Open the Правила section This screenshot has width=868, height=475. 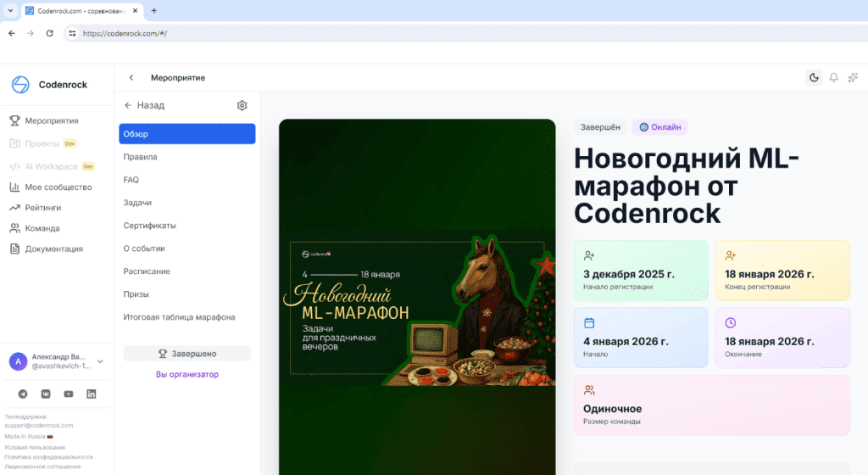[x=140, y=157]
